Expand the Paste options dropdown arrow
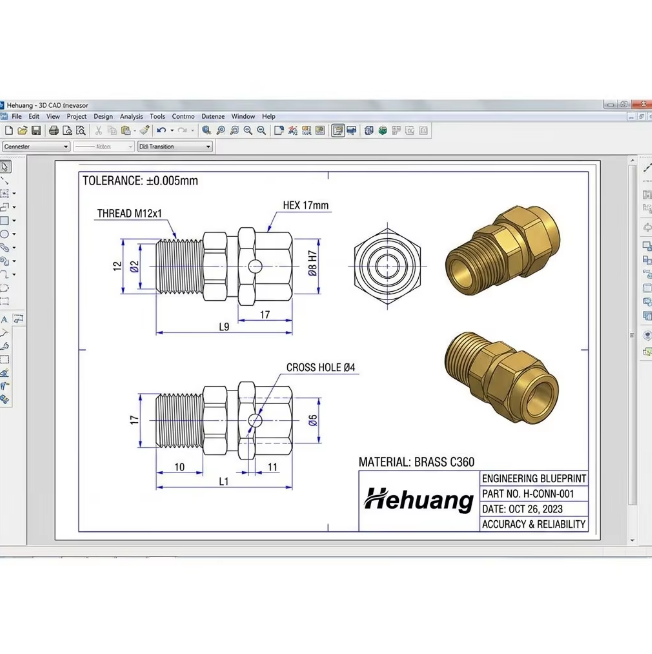The image size is (652, 654). click(135, 131)
